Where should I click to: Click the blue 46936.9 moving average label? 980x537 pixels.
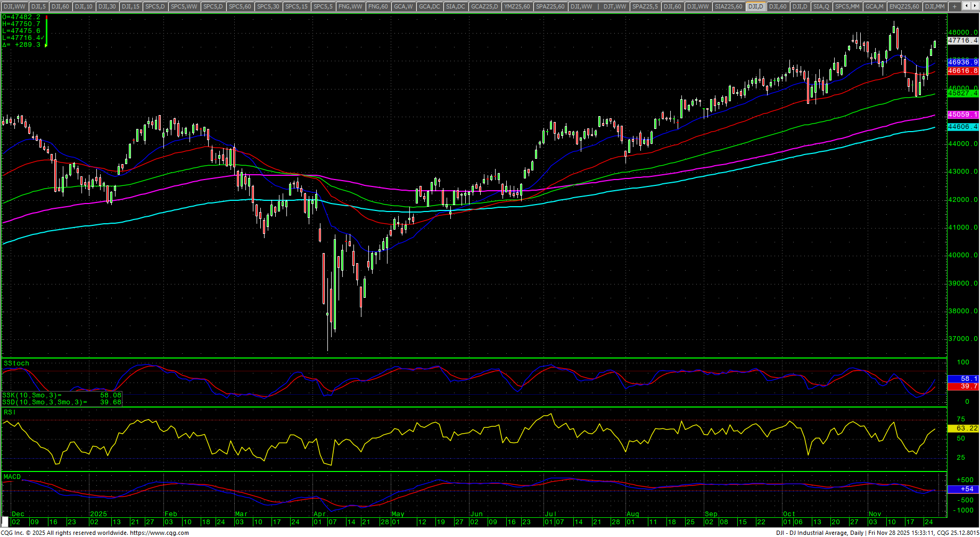click(962, 62)
